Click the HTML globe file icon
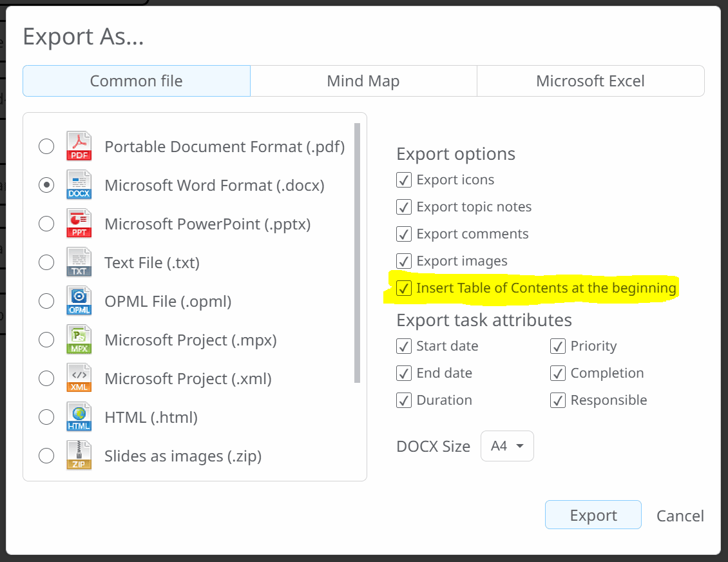This screenshot has width=728, height=562. 79,417
